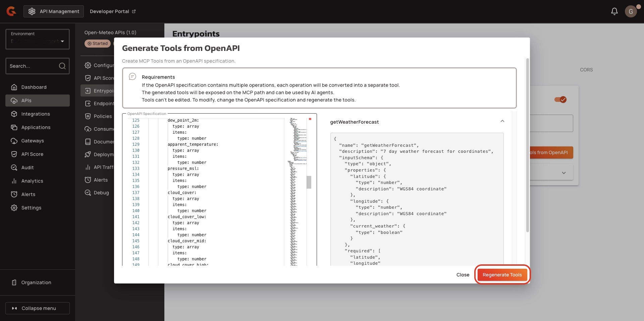Open Audit in the sidebar
644x321 pixels.
pyautogui.click(x=28, y=168)
